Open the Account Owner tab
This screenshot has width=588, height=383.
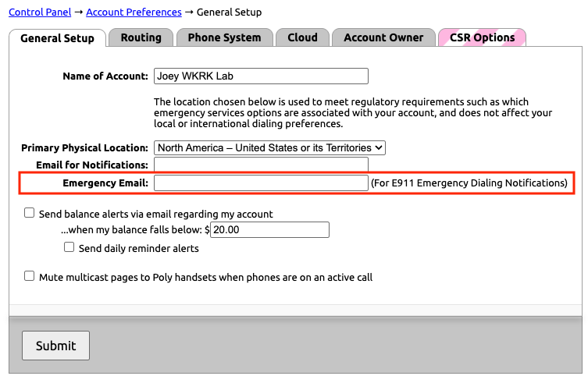click(x=383, y=37)
